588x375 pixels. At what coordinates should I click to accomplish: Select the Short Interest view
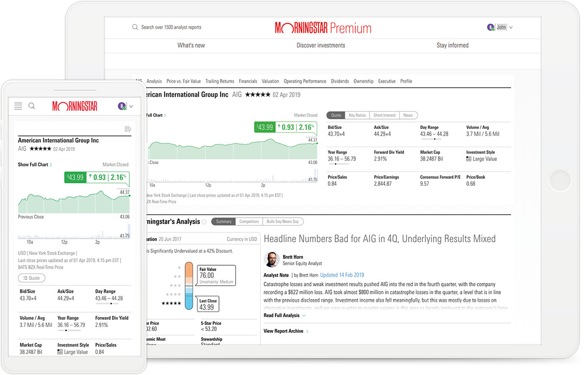click(x=384, y=115)
